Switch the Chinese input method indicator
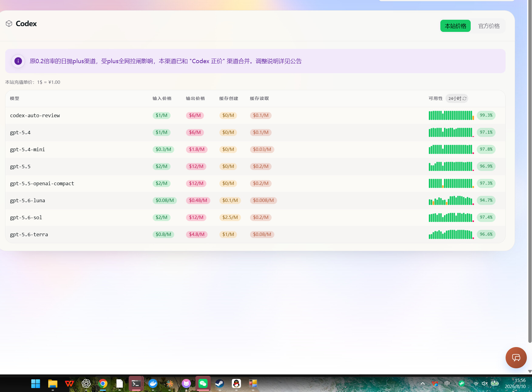The image size is (532, 392). pyautogui.click(x=447, y=383)
